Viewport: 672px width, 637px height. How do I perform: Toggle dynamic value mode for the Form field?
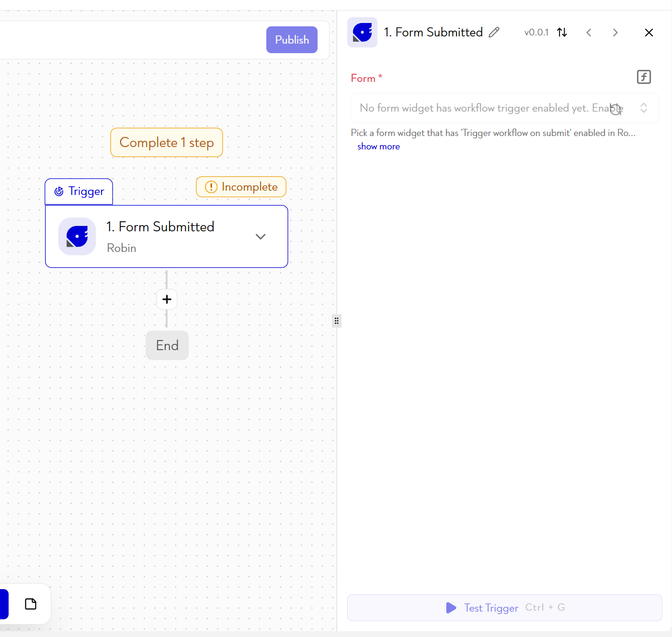[644, 77]
